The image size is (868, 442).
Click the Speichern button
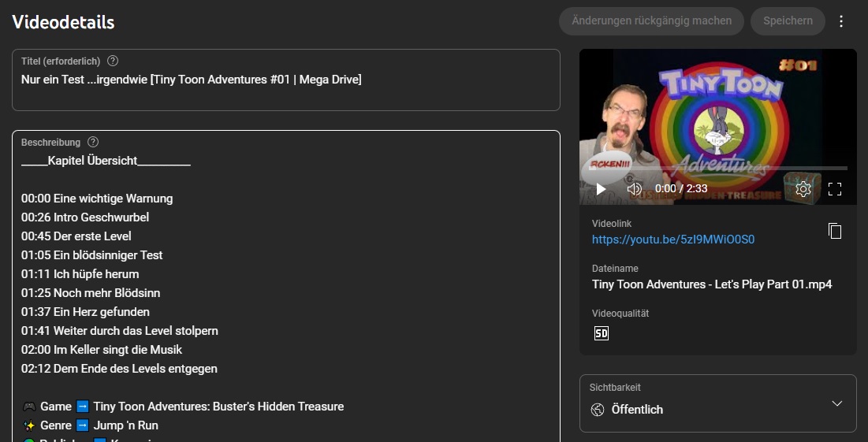pyautogui.click(x=788, y=21)
